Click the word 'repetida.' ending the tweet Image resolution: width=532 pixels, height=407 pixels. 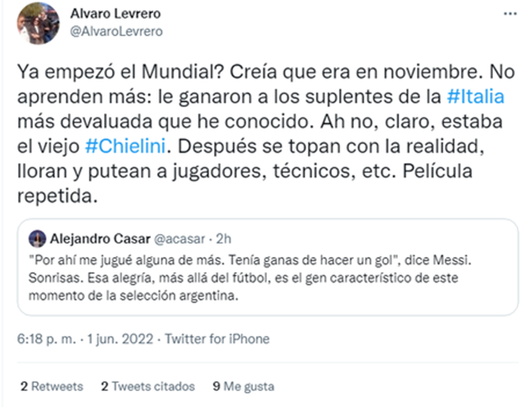tap(57, 196)
